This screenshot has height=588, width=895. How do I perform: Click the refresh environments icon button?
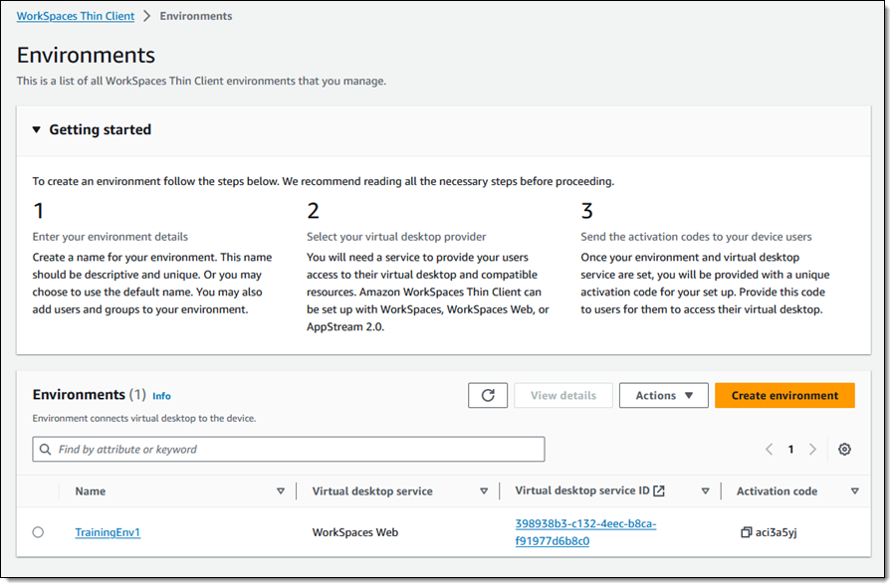[x=488, y=395]
